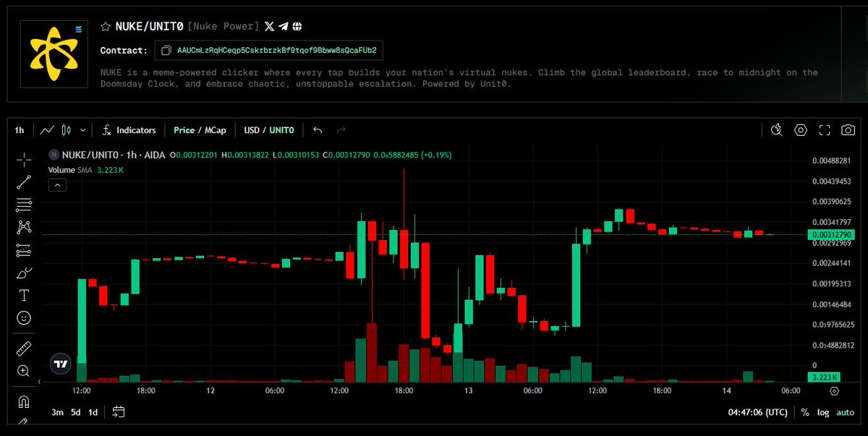
Task: Toggle auto scaling for the chart
Action: tap(845, 412)
